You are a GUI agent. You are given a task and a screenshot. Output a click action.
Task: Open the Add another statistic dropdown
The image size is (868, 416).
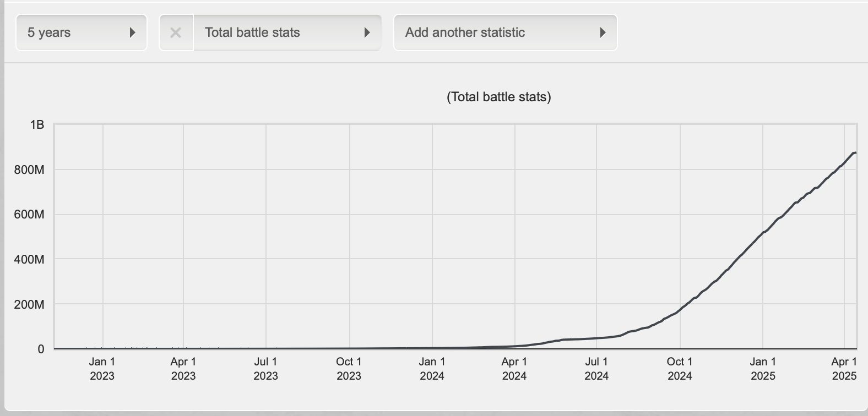(505, 33)
